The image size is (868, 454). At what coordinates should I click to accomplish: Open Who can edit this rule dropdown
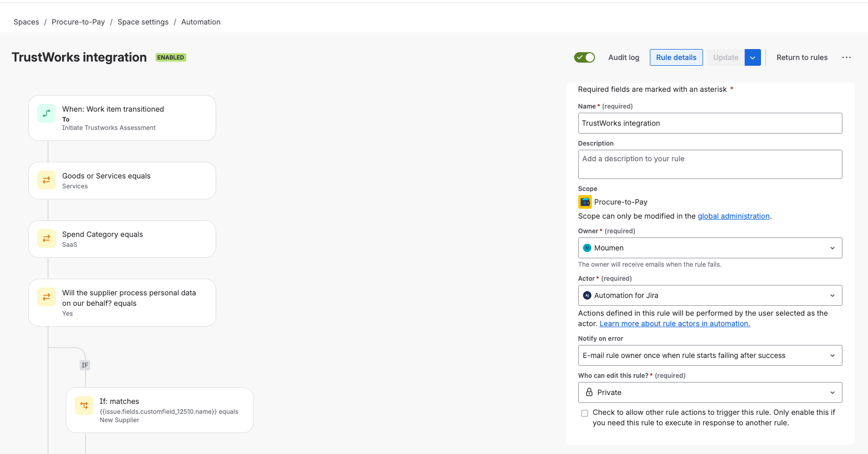tap(710, 392)
